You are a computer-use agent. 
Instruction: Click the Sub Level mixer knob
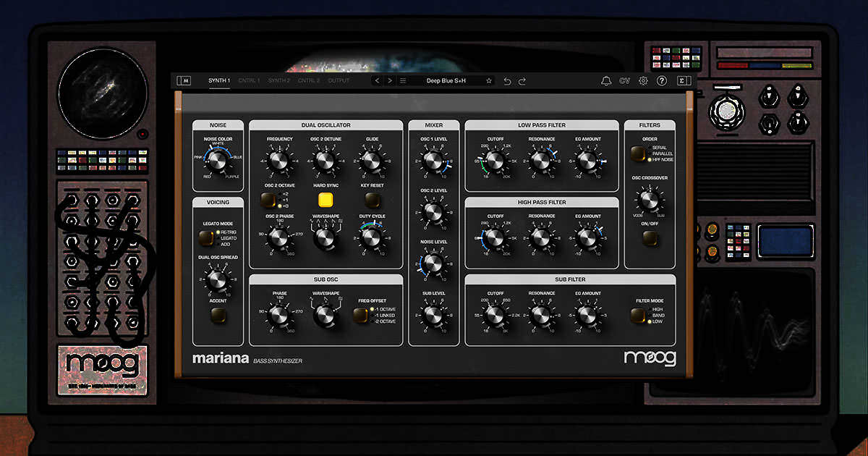[433, 315]
